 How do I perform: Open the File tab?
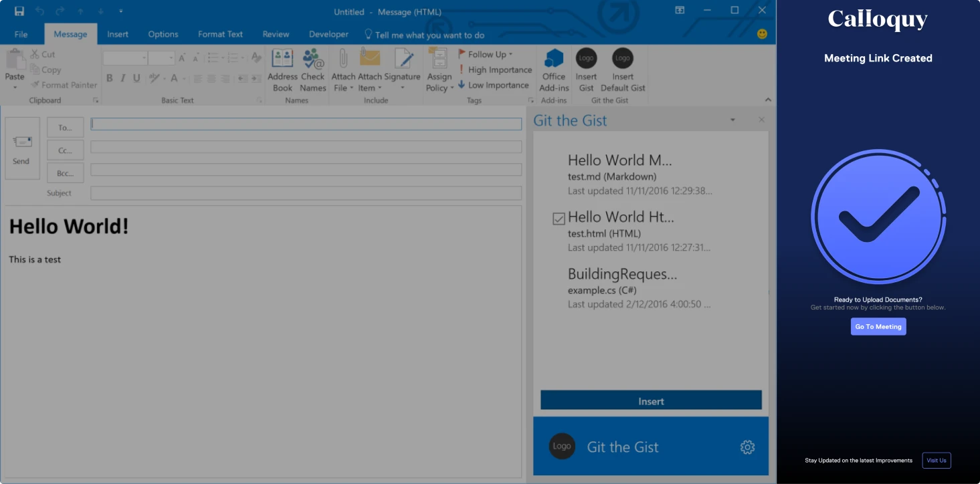(21, 34)
